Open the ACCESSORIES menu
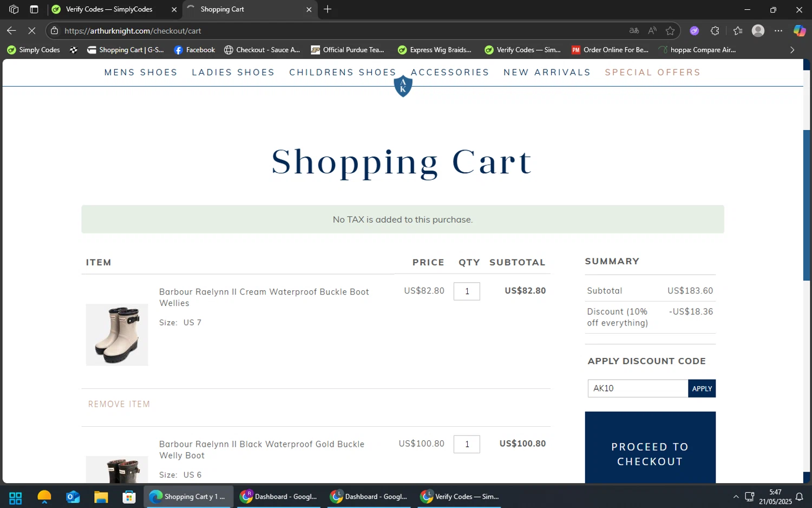This screenshot has height=508, width=812. [450, 73]
